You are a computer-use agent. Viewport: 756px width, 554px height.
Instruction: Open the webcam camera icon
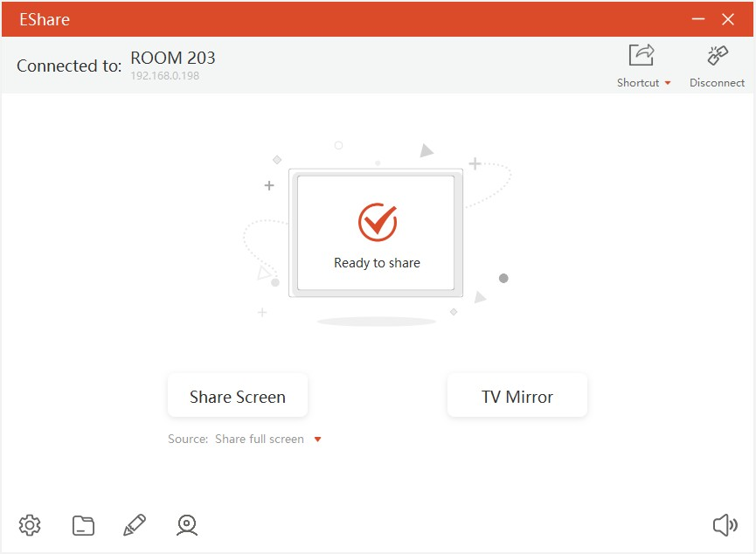pos(186,525)
